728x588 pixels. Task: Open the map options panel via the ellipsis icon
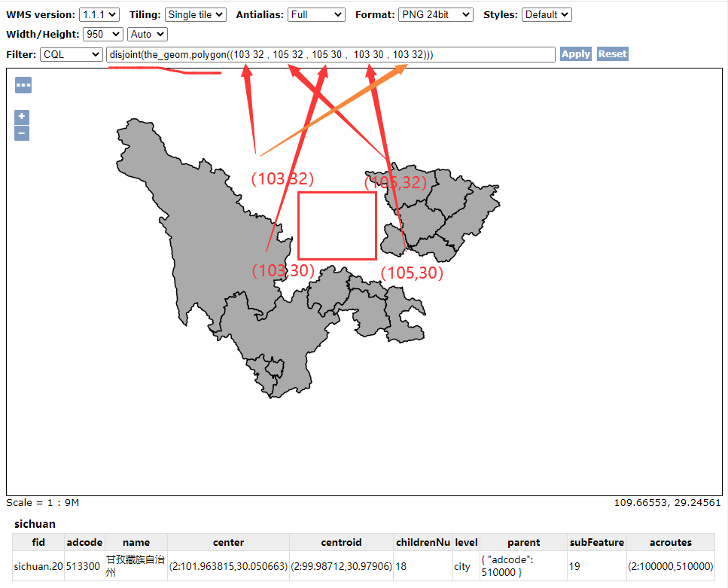(x=23, y=85)
